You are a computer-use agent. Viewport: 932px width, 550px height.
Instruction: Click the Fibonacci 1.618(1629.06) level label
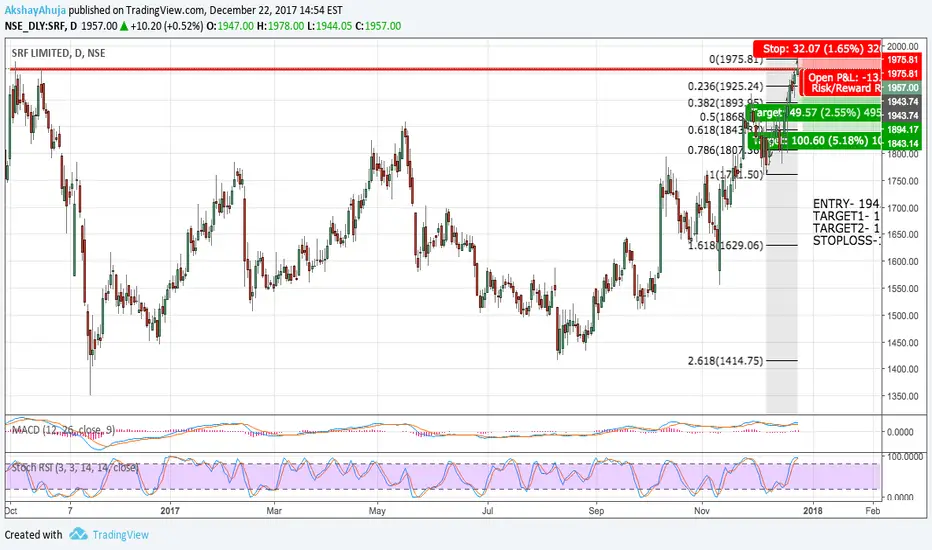[x=725, y=245]
